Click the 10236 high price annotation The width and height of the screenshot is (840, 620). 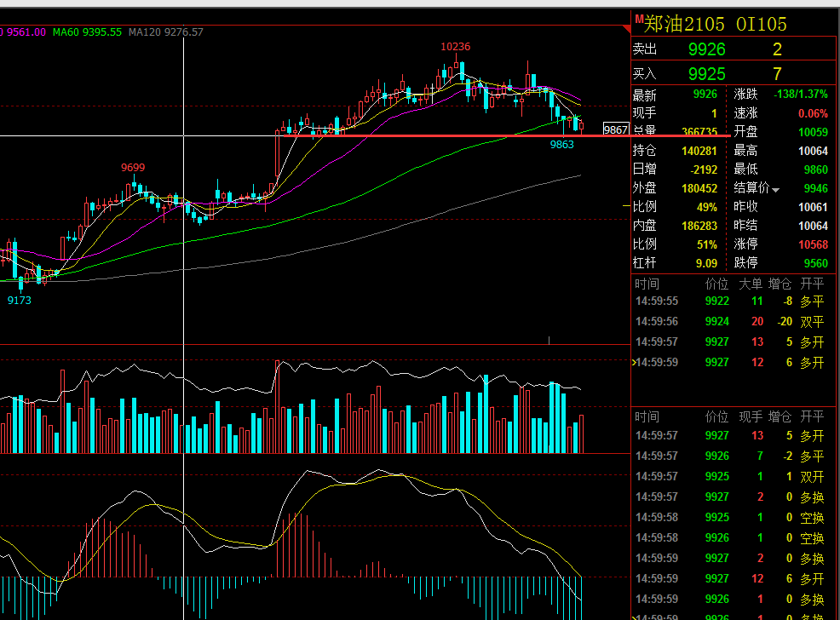tap(456, 47)
